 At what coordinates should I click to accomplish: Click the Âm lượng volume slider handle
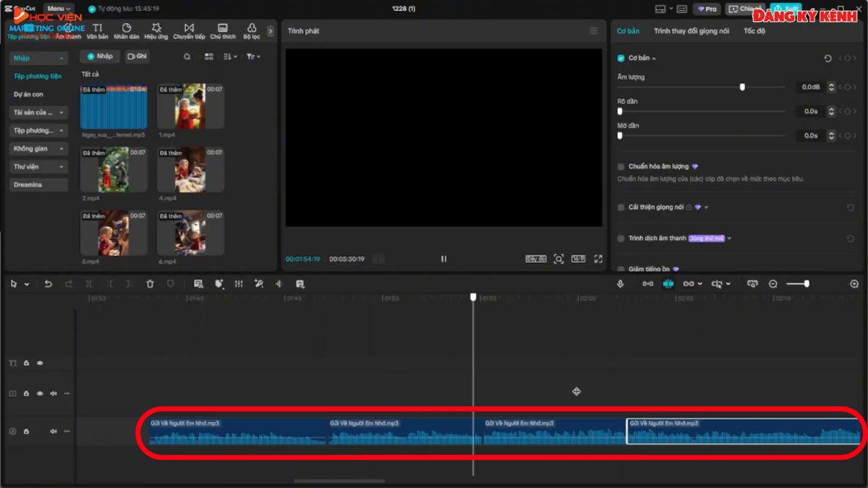coord(742,87)
